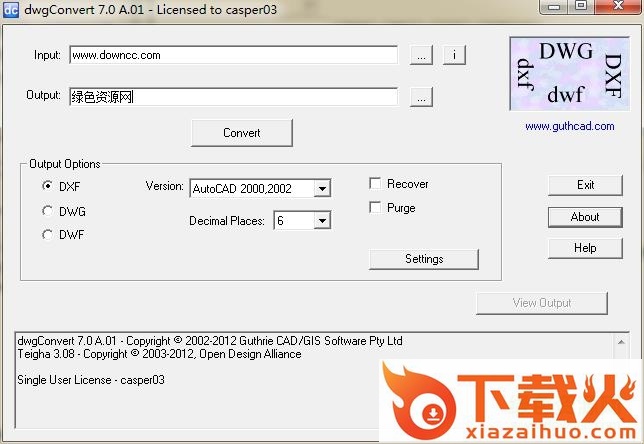
Task: Click the input file info 'i' button
Action: click(x=453, y=55)
